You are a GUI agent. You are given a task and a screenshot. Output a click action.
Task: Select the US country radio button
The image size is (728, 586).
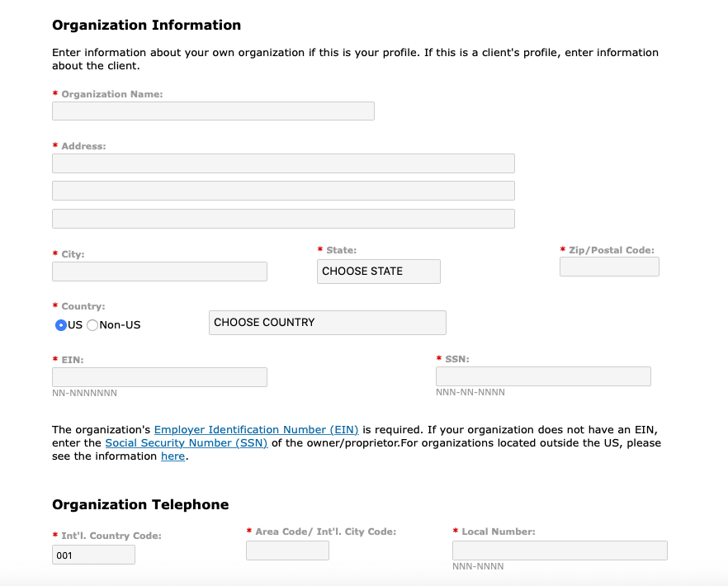click(59, 325)
